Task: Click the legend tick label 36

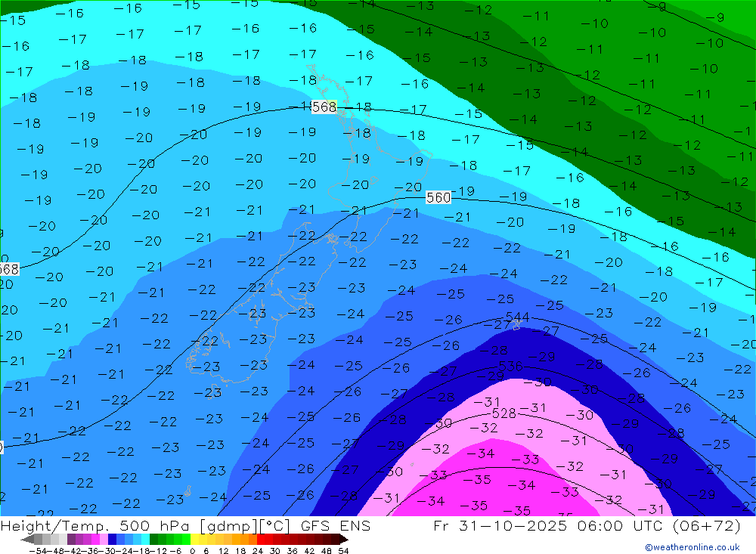Action: (x=292, y=551)
